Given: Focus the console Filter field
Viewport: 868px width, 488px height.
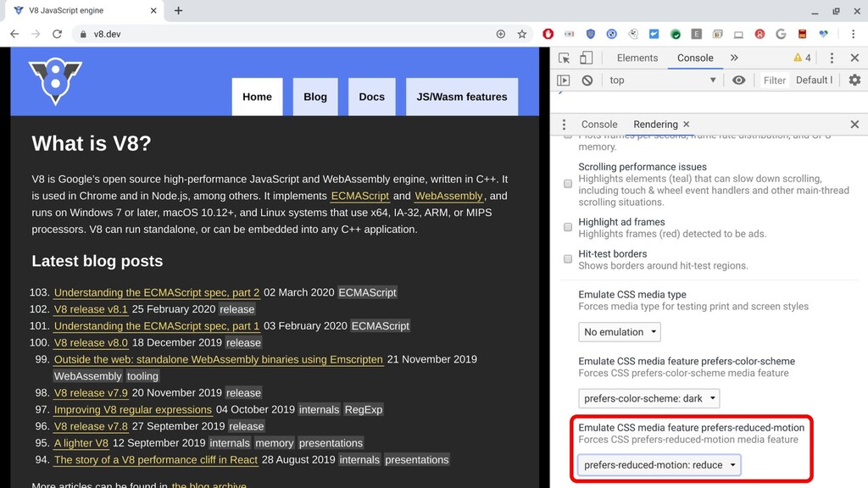Looking at the screenshot, I should pos(774,80).
